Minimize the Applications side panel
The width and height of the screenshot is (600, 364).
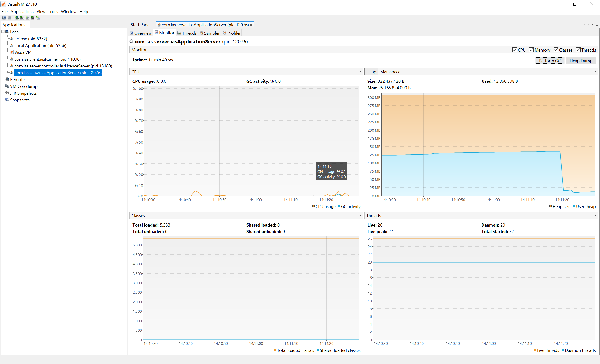coord(124,25)
